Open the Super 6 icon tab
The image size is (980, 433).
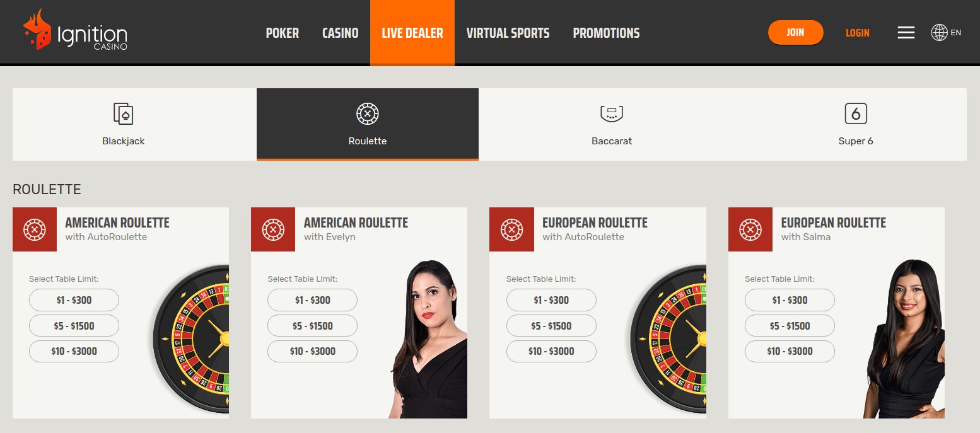click(x=856, y=114)
